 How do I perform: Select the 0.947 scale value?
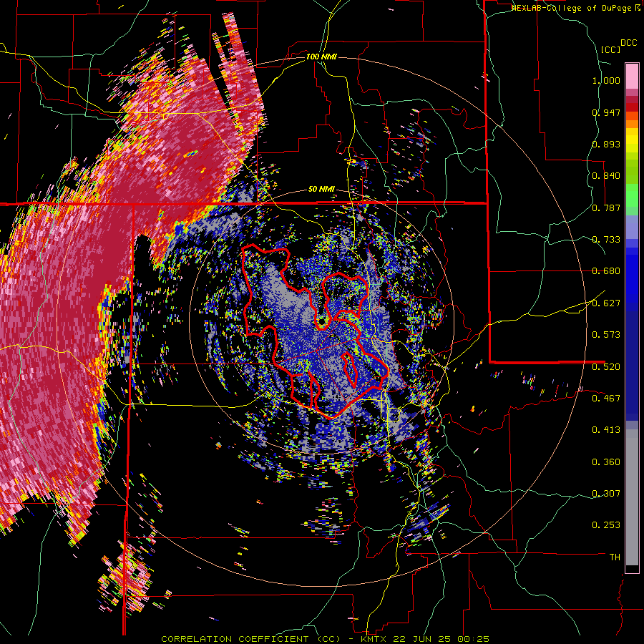click(606, 112)
